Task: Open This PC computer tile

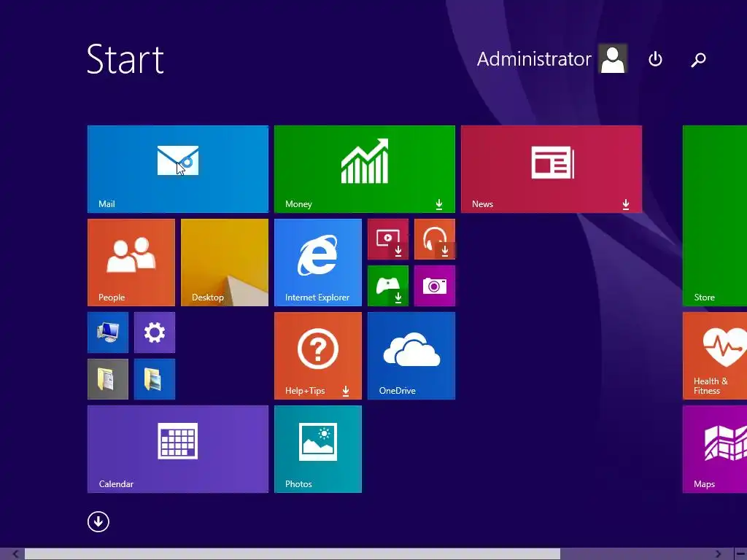Action: point(108,332)
